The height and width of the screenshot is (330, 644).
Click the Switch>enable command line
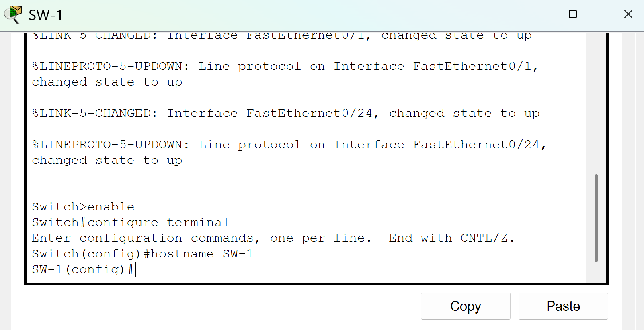(x=83, y=207)
